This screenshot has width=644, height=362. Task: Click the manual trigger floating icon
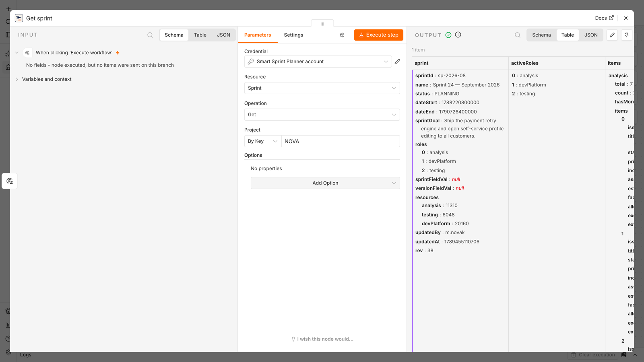(10, 181)
